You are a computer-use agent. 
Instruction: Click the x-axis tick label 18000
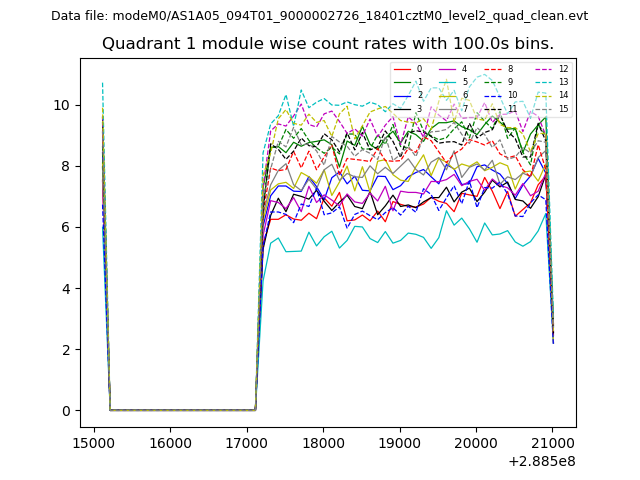point(323,444)
